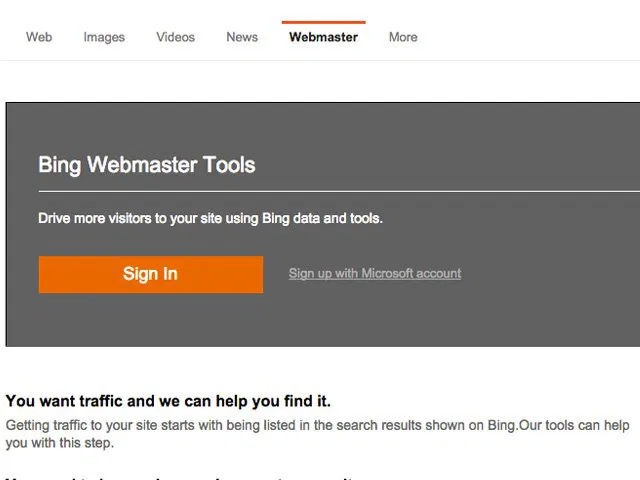The image size is (640, 480).
Task: Click empty gray banner area below Sign In
Action: click(150, 320)
